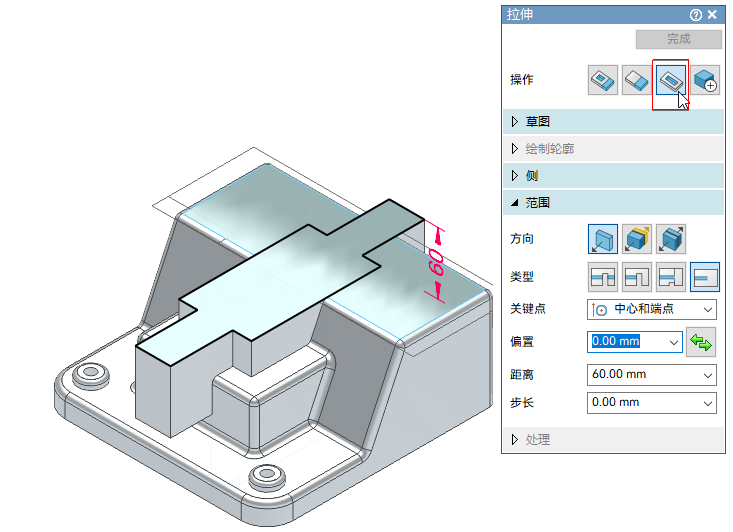Set 类型 to Through All extent icon

[603, 277]
